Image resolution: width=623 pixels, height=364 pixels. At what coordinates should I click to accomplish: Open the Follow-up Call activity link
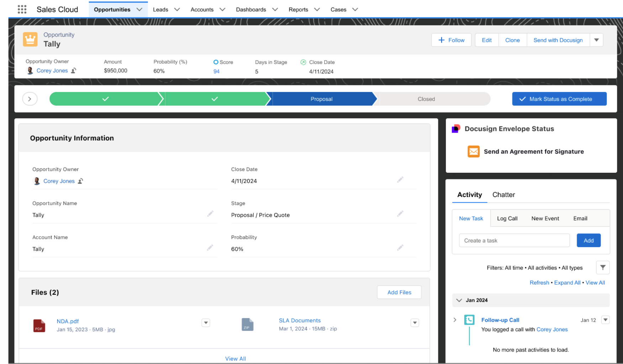500,320
